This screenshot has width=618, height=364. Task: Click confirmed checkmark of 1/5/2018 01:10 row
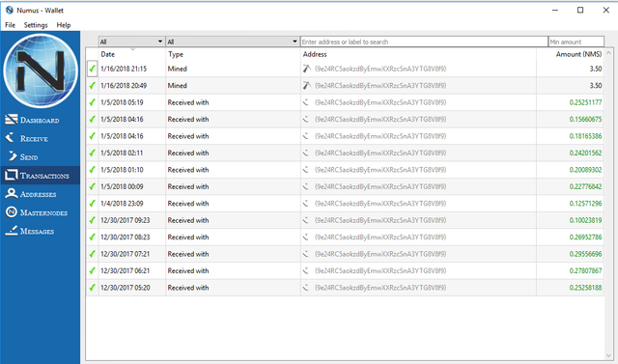(93, 170)
